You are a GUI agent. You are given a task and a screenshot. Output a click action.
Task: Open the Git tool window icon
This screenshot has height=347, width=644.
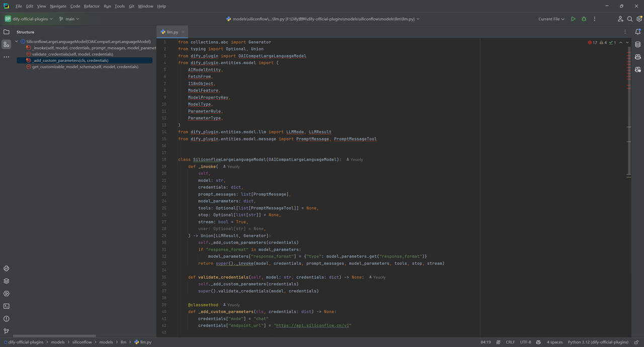point(7,331)
